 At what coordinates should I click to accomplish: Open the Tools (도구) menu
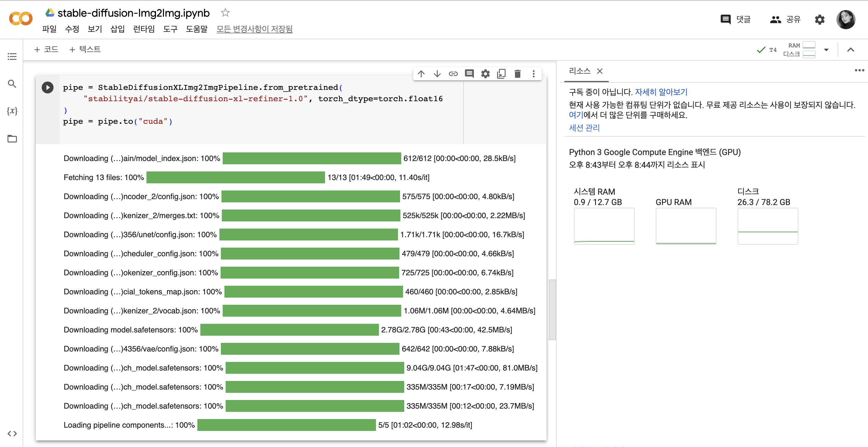170,29
